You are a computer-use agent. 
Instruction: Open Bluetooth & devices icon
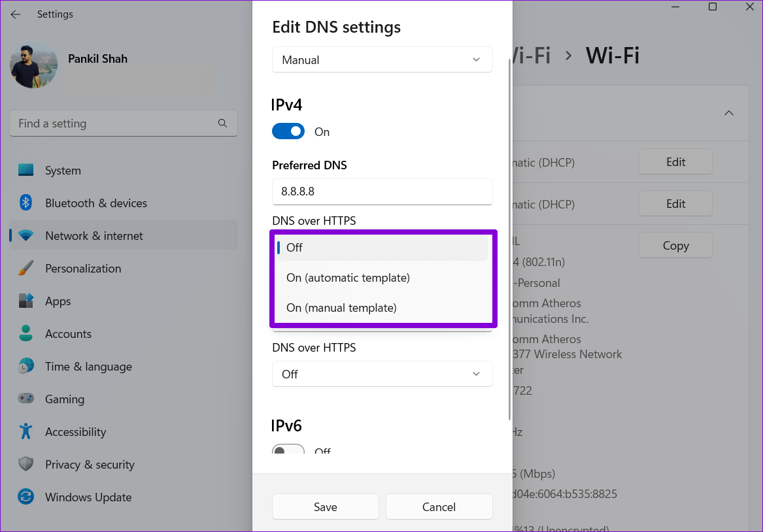pos(26,203)
